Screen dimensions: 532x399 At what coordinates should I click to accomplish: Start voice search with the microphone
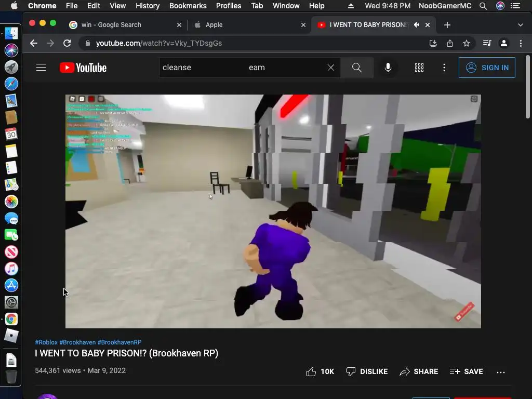[x=388, y=68]
